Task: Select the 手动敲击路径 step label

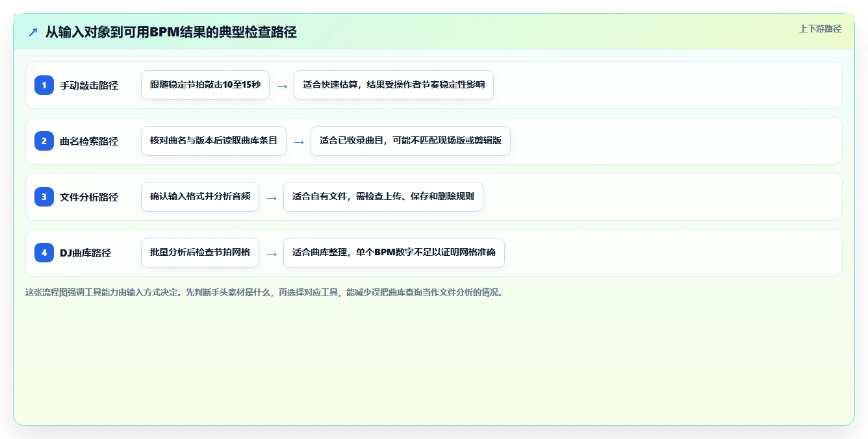Action: (x=89, y=85)
